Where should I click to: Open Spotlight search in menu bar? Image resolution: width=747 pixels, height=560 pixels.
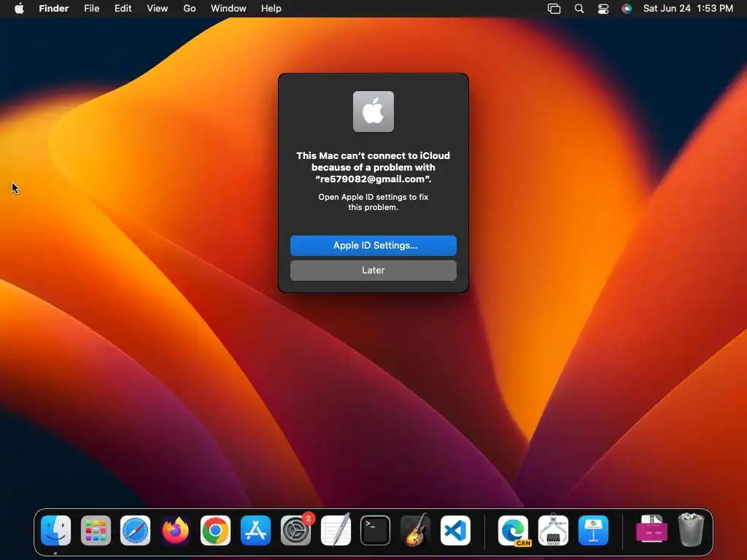(579, 9)
